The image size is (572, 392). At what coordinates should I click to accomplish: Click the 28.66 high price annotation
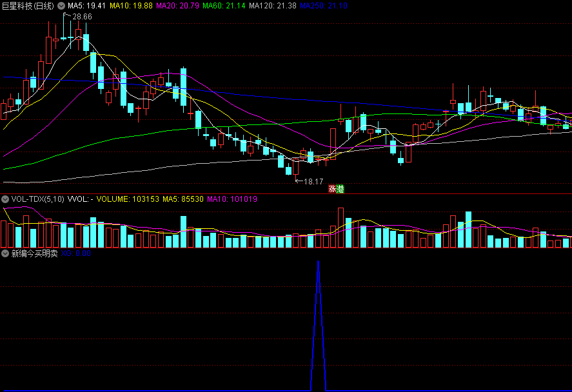(82, 17)
